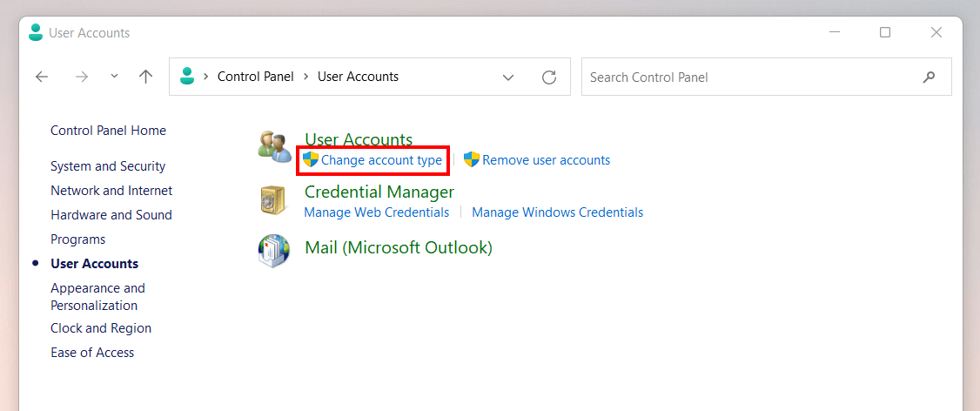
Task: Open the Credential Manager safe icon
Action: (x=272, y=200)
